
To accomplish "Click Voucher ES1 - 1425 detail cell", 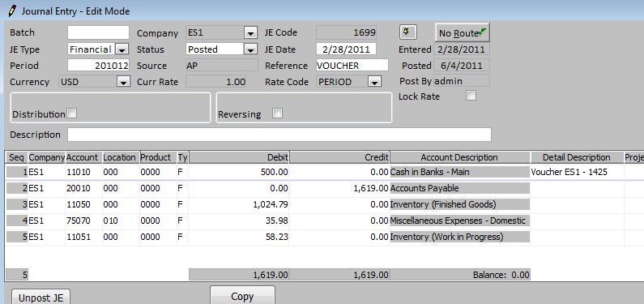I will coord(577,172).
